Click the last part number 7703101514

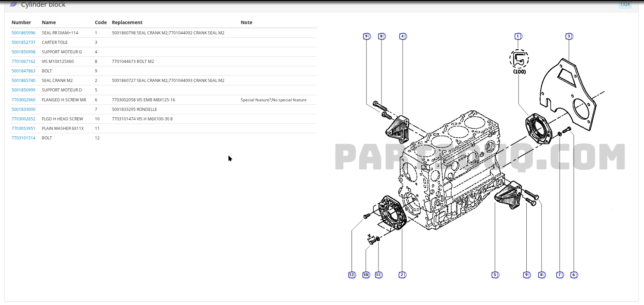click(23, 138)
